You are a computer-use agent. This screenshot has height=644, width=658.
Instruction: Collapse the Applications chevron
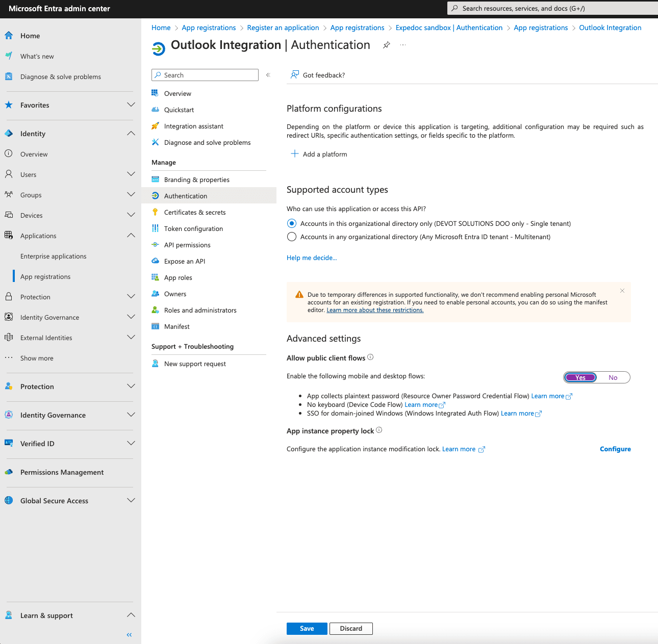click(x=131, y=235)
